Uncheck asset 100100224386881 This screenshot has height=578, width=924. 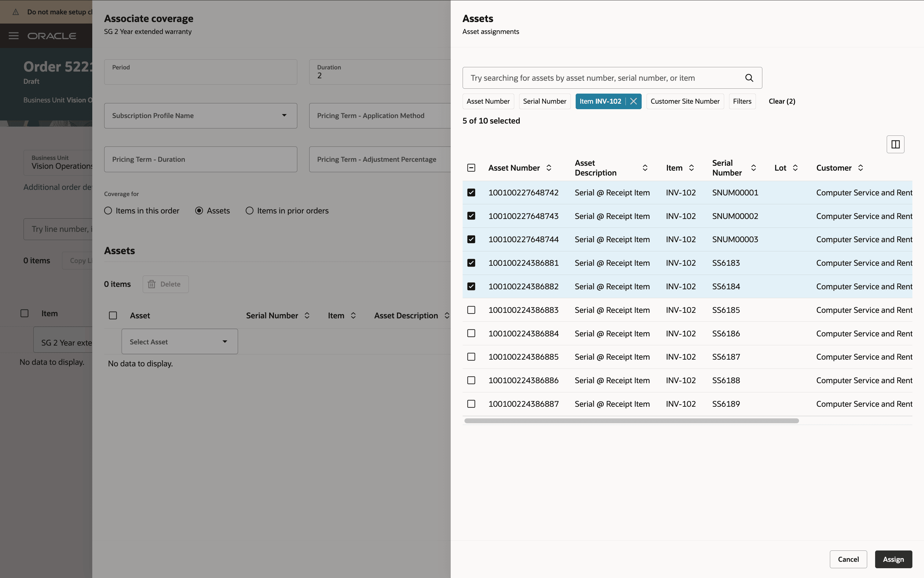coord(471,263)
